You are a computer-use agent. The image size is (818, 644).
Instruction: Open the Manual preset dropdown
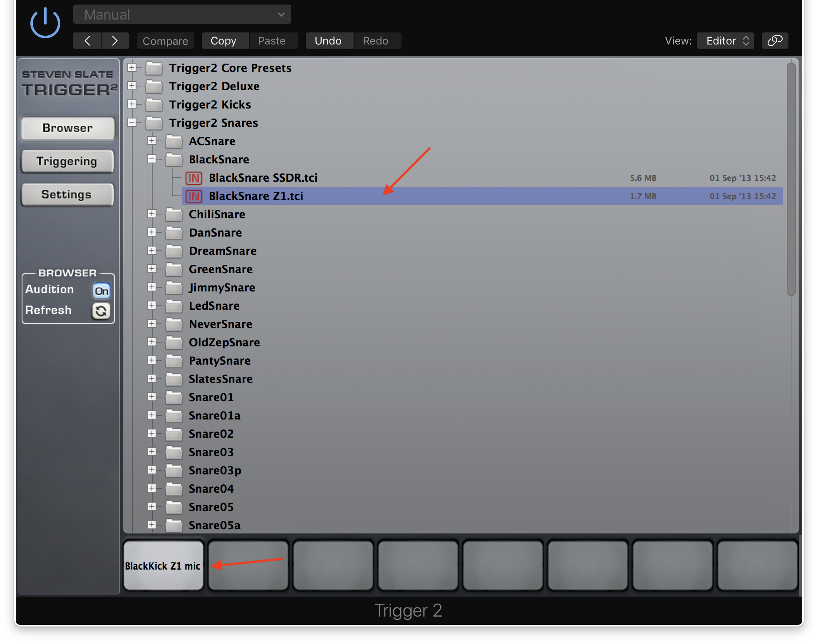click(x=182, y=15)
